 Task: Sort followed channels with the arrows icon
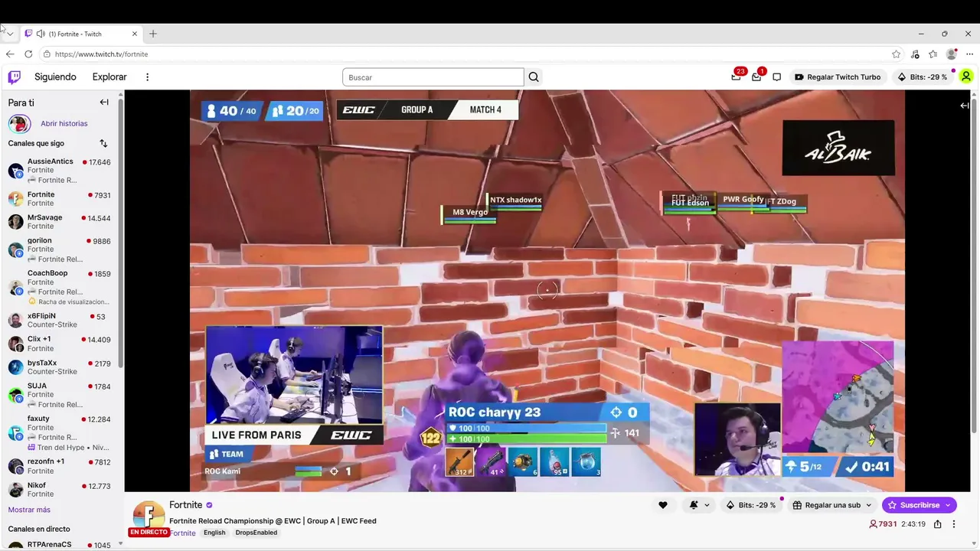click(103, 143)
